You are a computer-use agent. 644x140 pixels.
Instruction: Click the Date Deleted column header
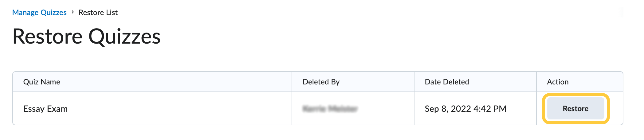click(447, 82)
